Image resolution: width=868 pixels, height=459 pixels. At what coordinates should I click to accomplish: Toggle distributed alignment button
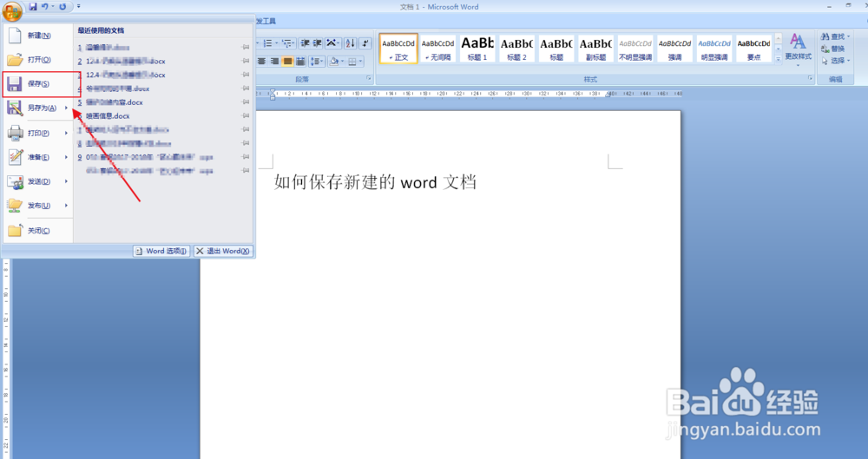point(300,61)
